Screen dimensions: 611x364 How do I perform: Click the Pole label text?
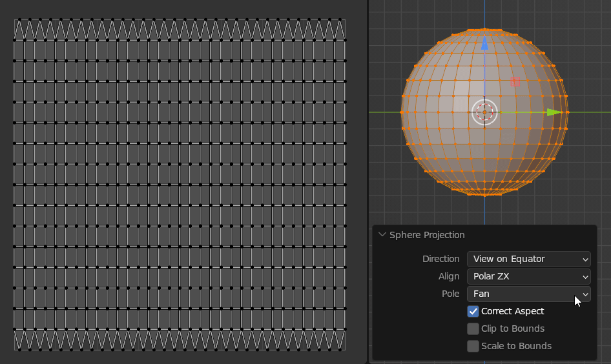coord(450,294)
